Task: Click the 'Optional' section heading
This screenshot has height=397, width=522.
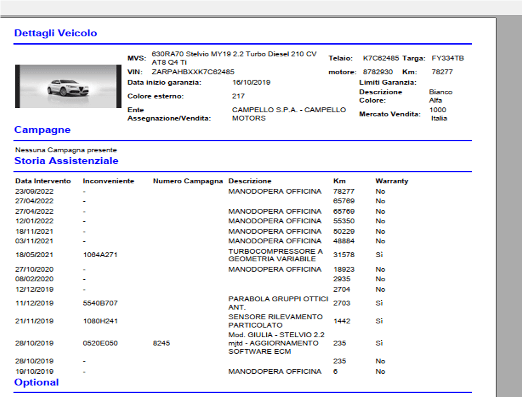Action: [x=36, y=382]
